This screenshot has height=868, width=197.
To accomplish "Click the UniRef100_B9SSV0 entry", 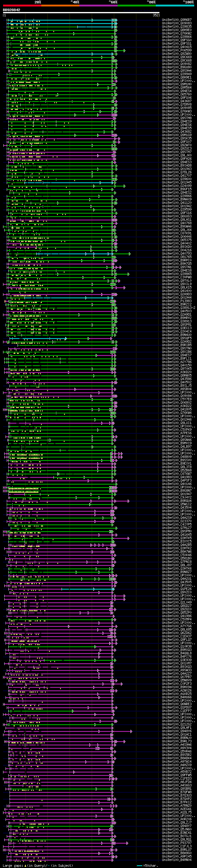I will click(177, 460).
